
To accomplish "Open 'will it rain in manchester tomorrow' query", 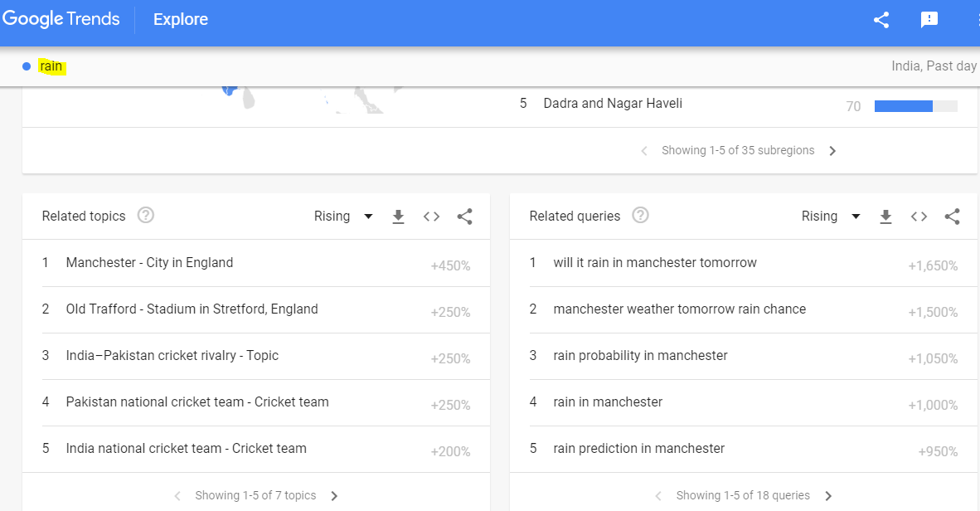I will pyautogui.click(x=654, y=263).
